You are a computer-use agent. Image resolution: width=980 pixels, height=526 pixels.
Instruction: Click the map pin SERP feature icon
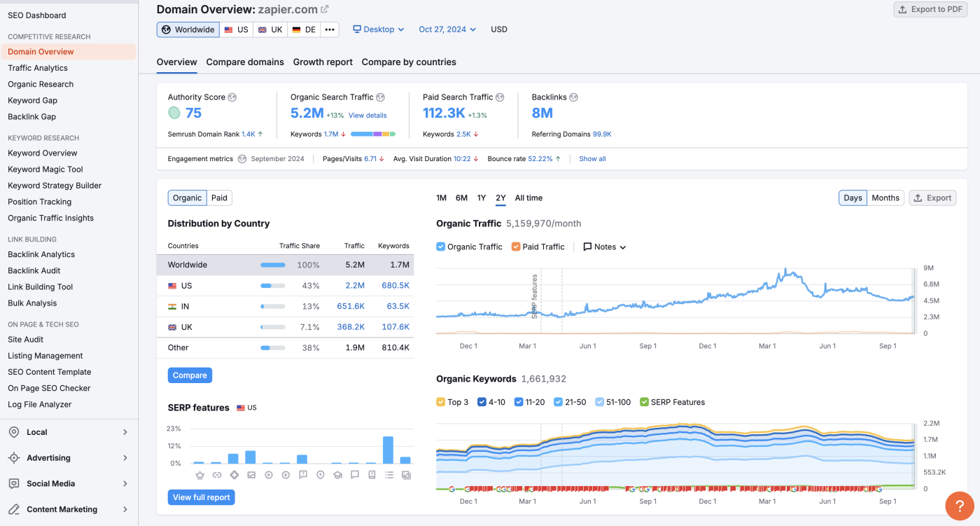320,475
